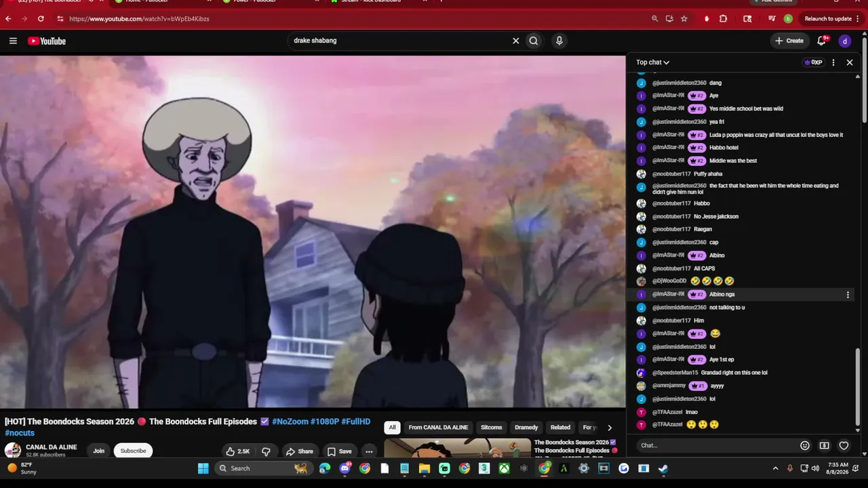Subscribe to CANAL DA ALINE

[133, 451]
